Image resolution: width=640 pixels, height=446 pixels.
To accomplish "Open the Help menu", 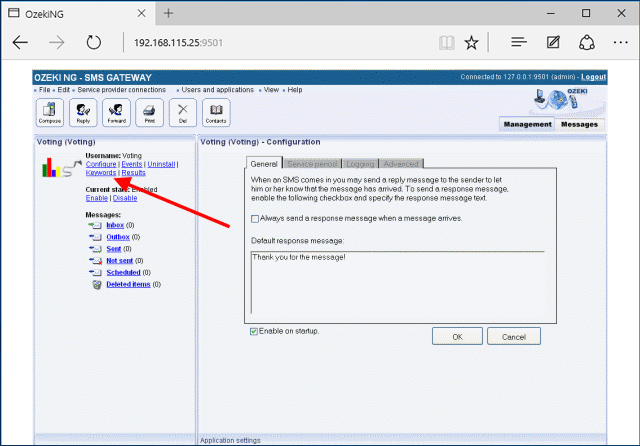I will [x=295, y=90].
